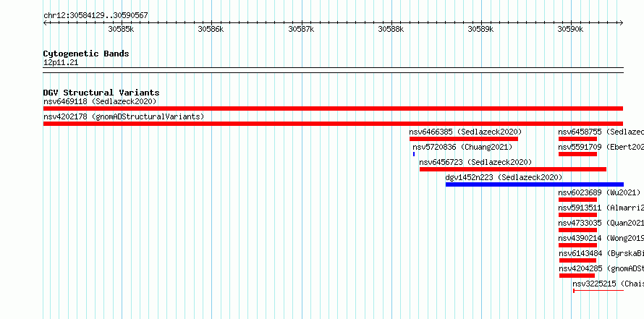Click the red bar under nsv4733035
The image size is (644, 319).
click(577, 230)
